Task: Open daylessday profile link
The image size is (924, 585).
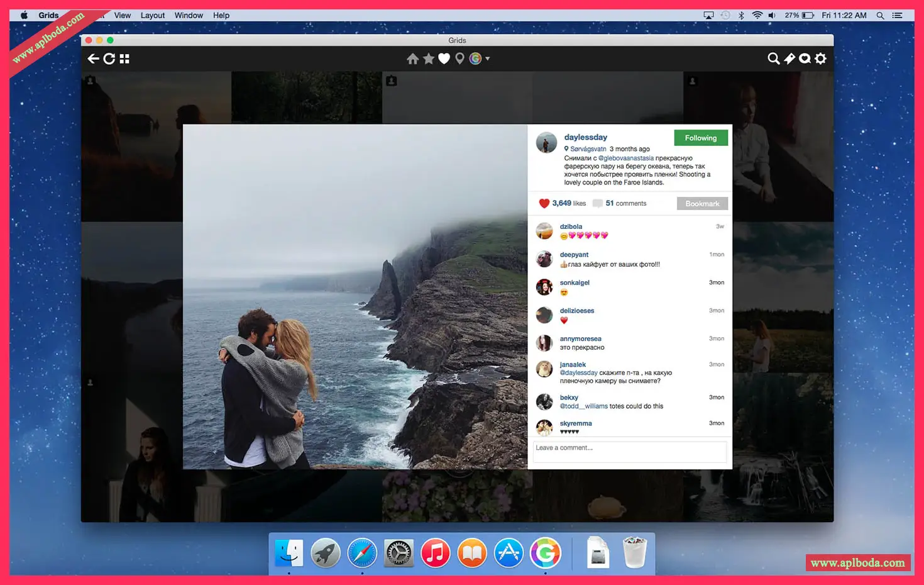Action: pyautogui.click(x=585, y=137)
